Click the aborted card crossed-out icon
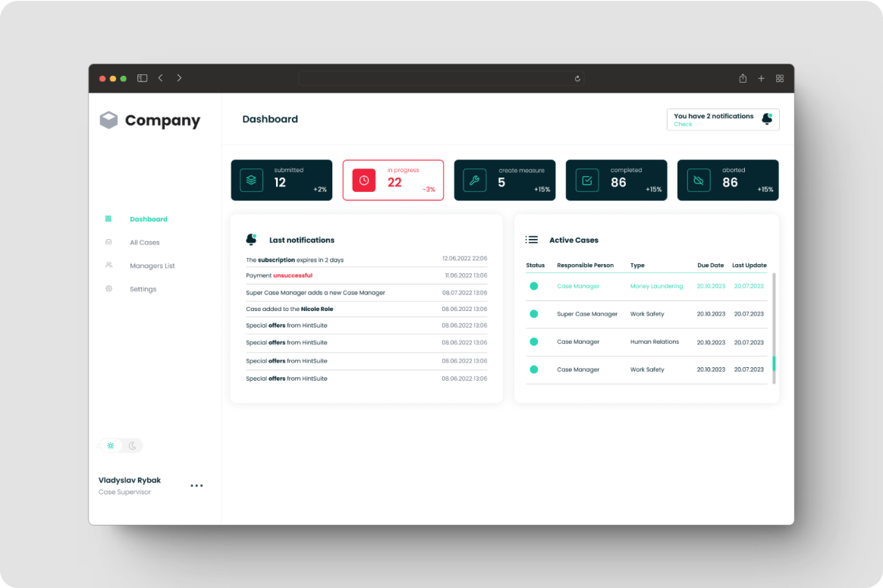 [698, 181]
